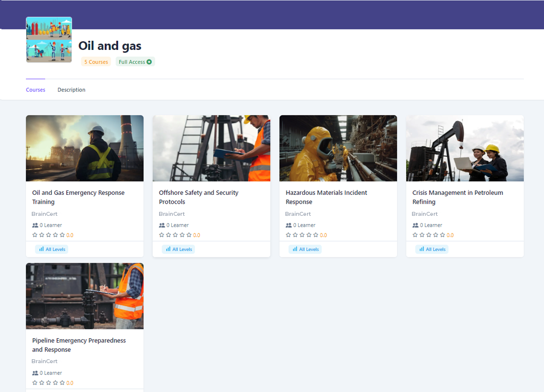544x392 pixels.
Task: Open Crisis Management in Petroleum Refining title
Action: click(x=457, y=197)
